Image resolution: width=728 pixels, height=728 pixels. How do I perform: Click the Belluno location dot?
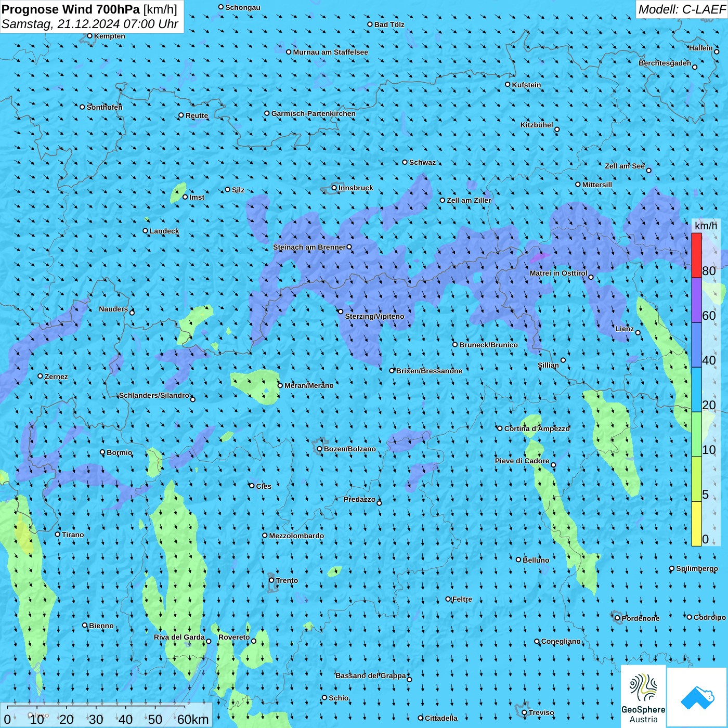(x=518, y=560)
